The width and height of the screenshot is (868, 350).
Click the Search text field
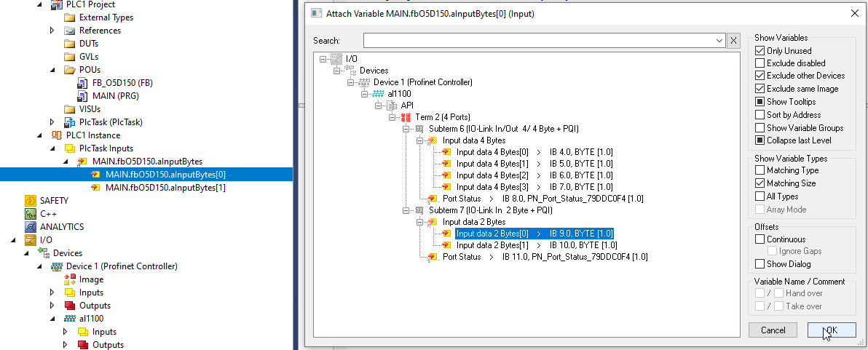point(539,40)
